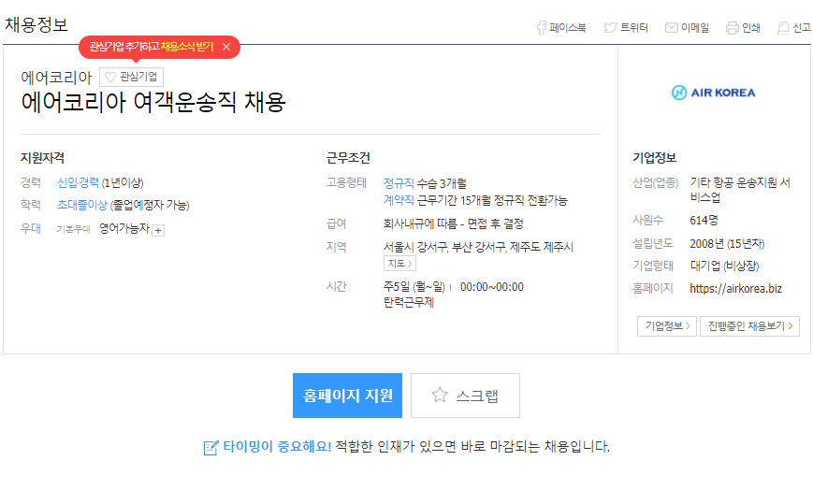Click the 탄력근무제 flexible hours text

click(409, 303)
